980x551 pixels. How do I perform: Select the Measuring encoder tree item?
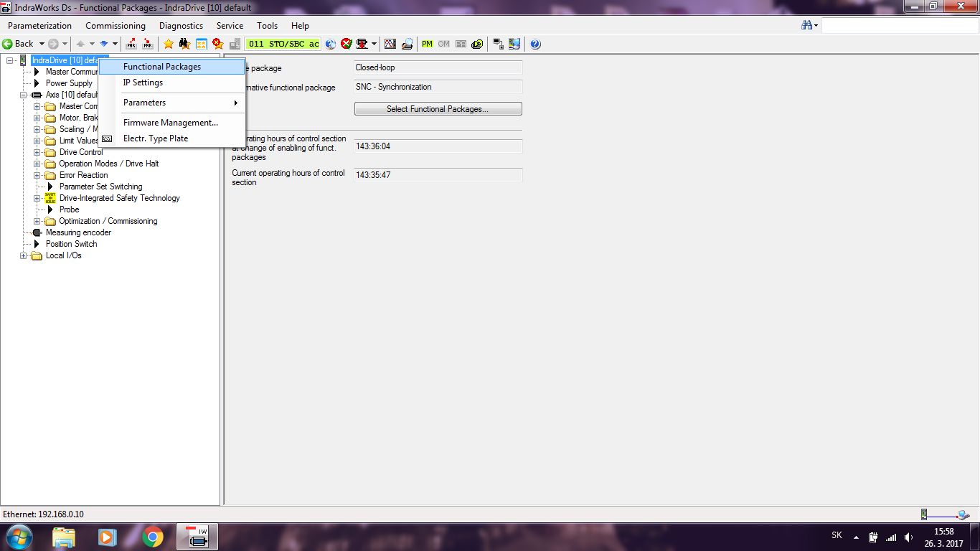pos(78,232)
